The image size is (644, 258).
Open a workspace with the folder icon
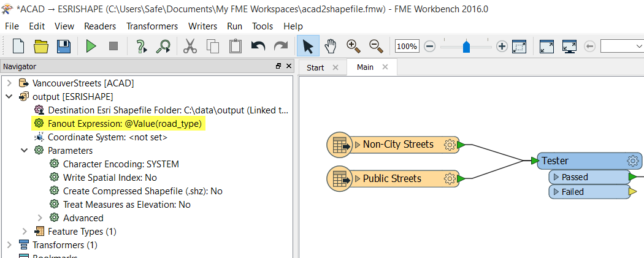coord(41,46)
